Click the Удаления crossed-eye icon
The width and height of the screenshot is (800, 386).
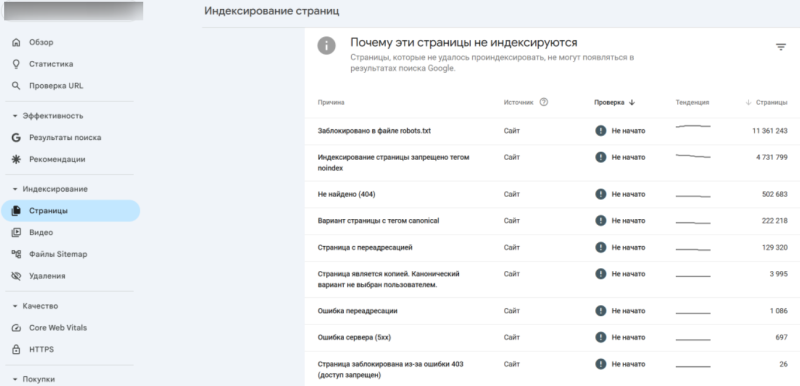pos(16,276)
